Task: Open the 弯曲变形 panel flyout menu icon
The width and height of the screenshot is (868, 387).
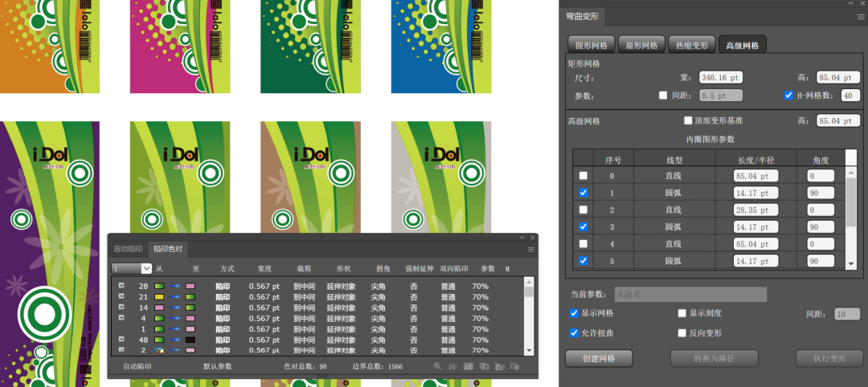Action: click(861, 17)
